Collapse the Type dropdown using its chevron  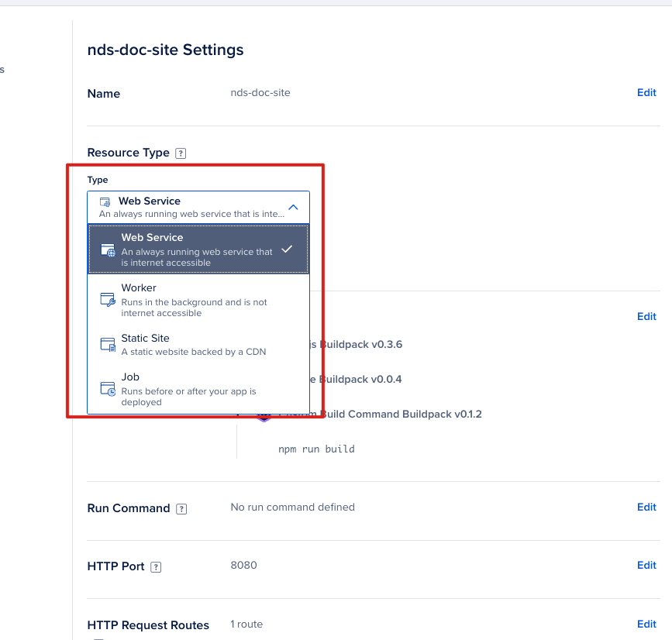[293, 207]
